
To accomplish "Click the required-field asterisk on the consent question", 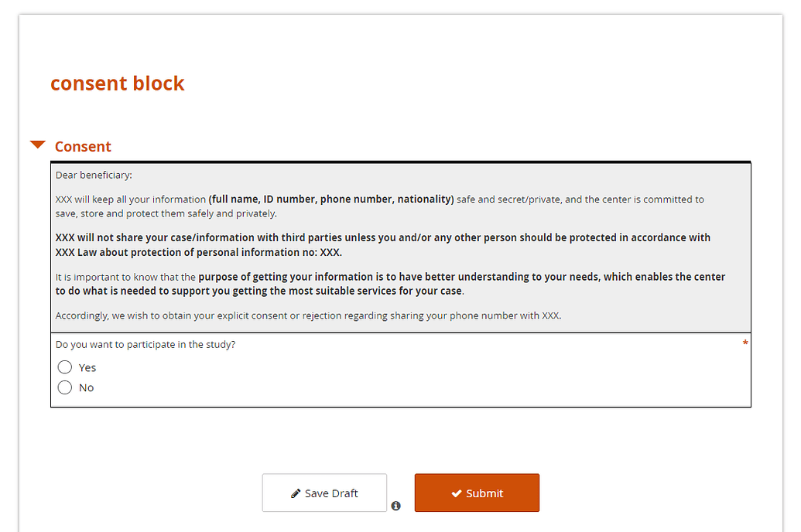I will tap(745, 343).
